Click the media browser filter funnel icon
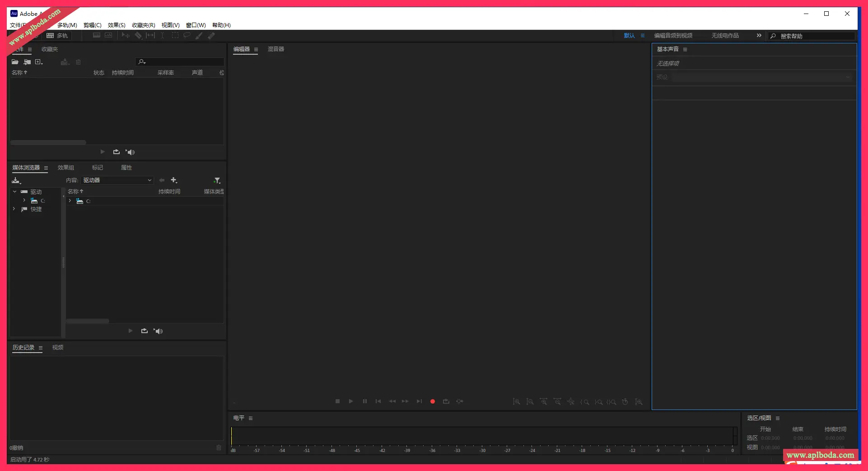Viewport: 868px width, 471px height. [x=217, y=180]
